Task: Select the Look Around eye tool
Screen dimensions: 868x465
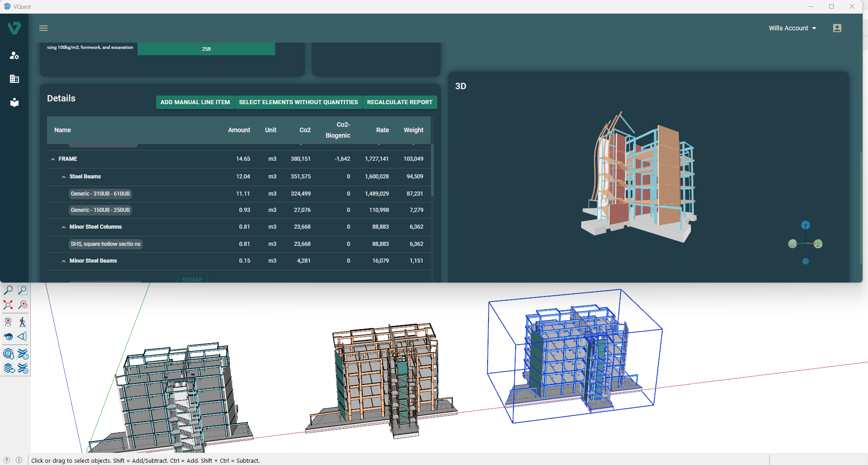Action: tap(8, 336)
